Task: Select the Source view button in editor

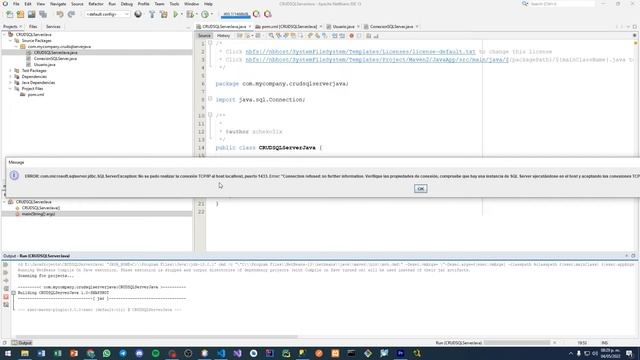Action: [x=204, y=36]
